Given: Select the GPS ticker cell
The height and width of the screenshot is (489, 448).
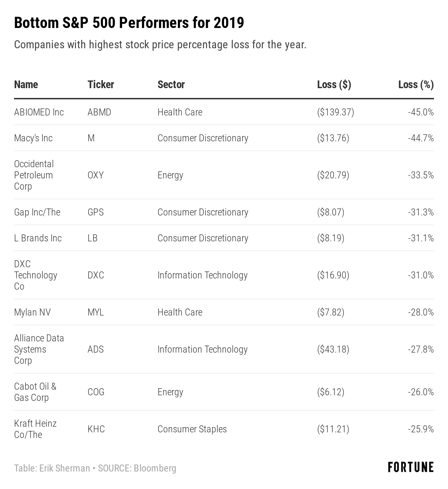Looking at the screenshot, I should click(x=96, y=212).
